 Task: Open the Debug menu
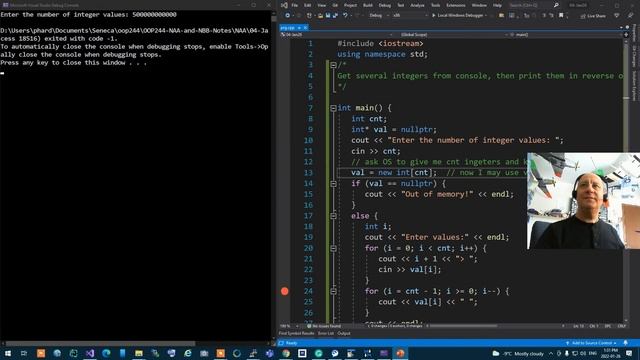click(384, 5)
